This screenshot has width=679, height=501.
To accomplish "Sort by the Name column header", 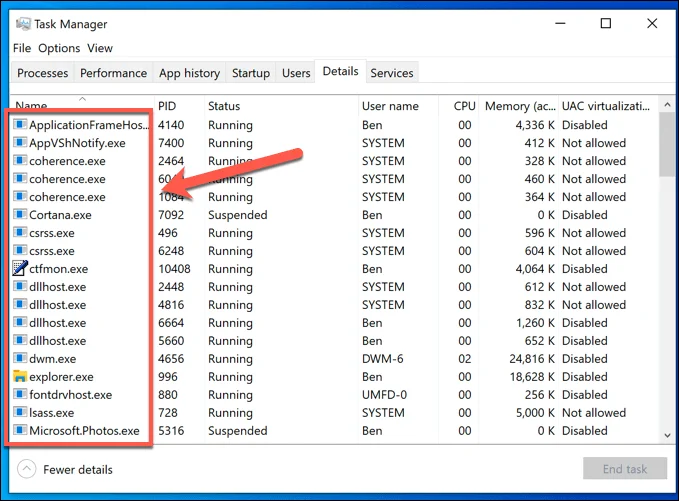I will 81,104.
